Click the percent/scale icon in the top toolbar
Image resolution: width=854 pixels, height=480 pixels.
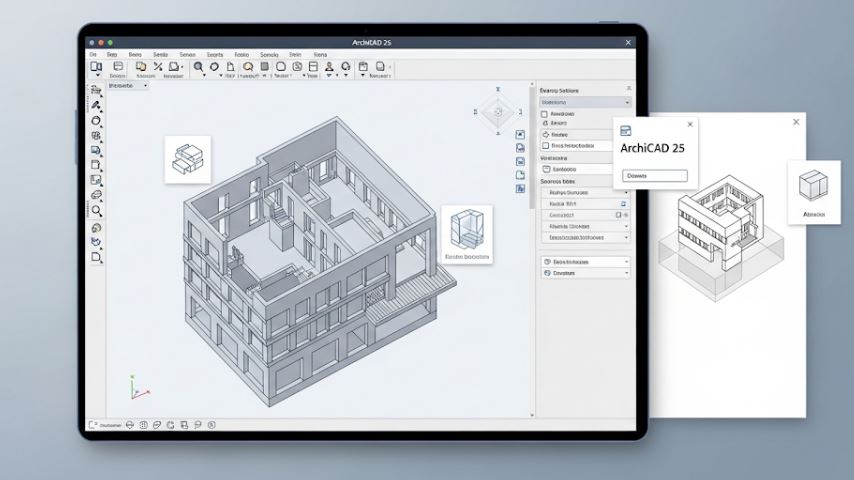(158, 66)
